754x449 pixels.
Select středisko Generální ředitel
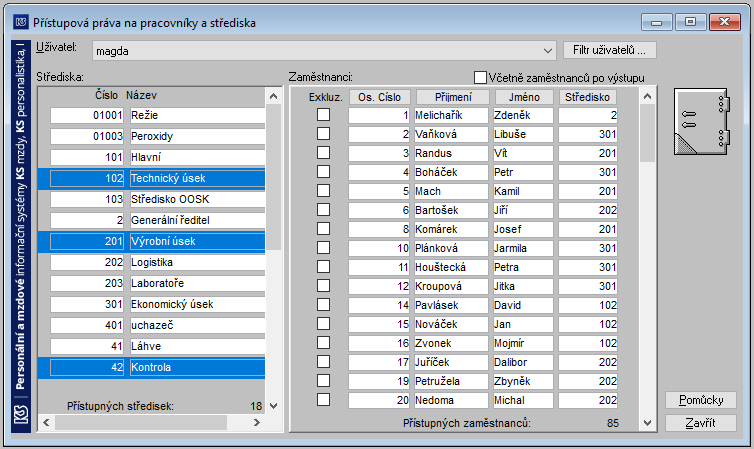pyautogui.click(x=152, y=220)
